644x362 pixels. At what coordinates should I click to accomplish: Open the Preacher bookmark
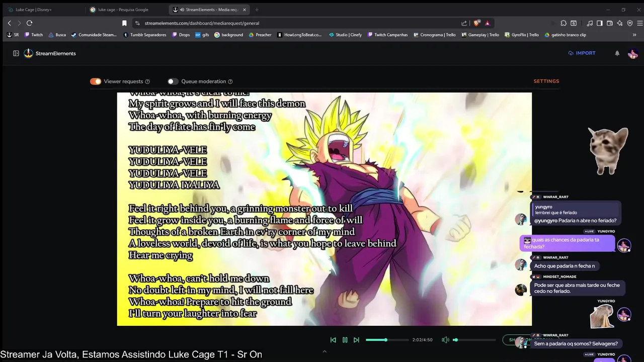click(x=260, y=35)
